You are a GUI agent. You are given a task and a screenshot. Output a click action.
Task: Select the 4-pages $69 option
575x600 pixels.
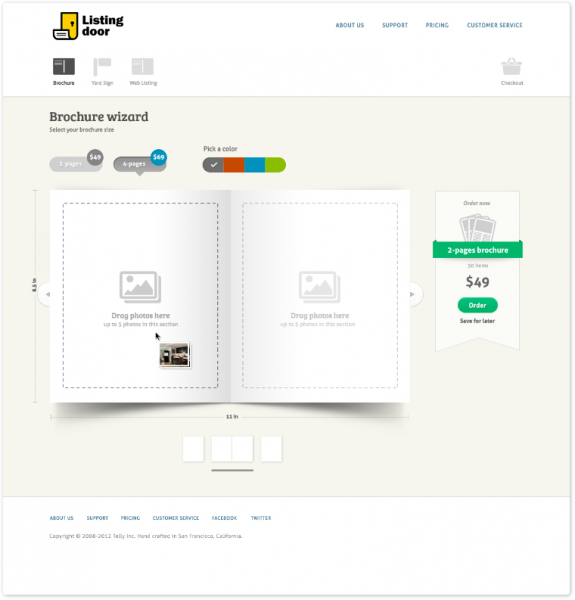[x=140, y=161]
